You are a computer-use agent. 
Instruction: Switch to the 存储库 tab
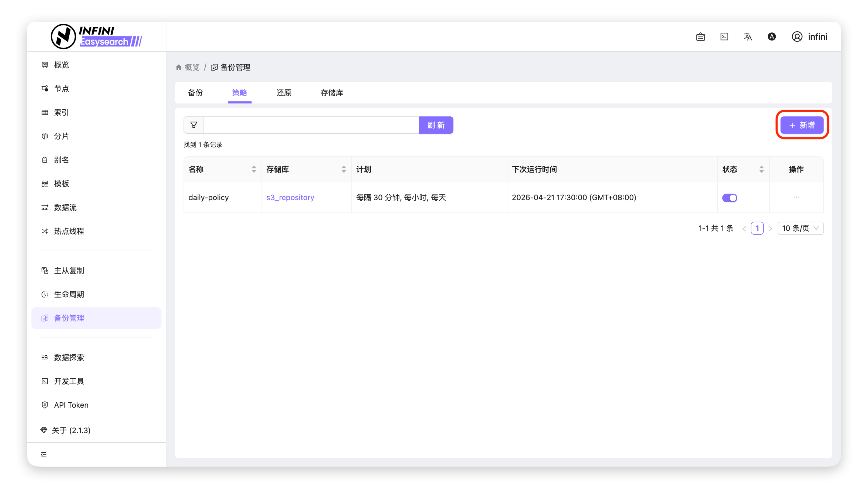pyautogui.click(x=332, y=93)
